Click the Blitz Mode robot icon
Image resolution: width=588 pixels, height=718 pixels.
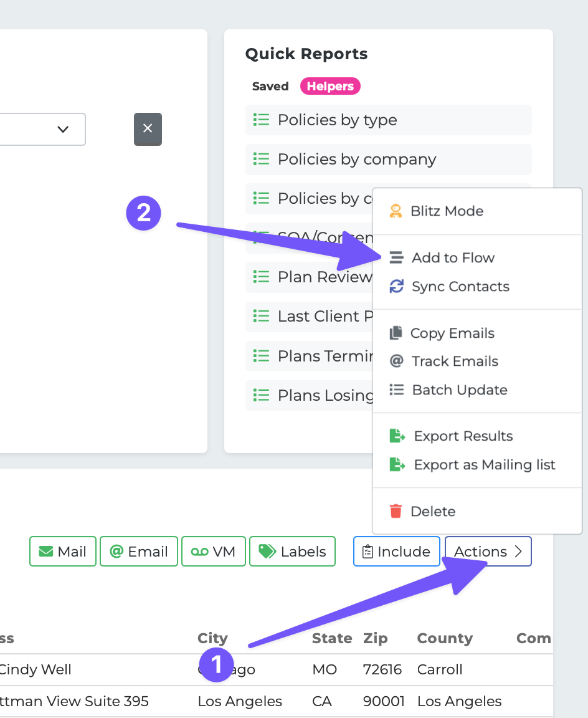[x=396, y=211]
